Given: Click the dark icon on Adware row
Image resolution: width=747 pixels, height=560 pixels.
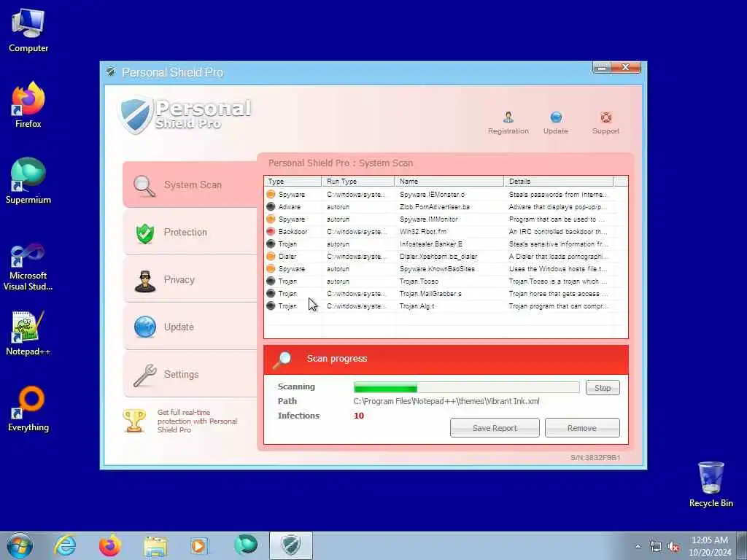Looking at the screenshot, I should tap(271, 206).
